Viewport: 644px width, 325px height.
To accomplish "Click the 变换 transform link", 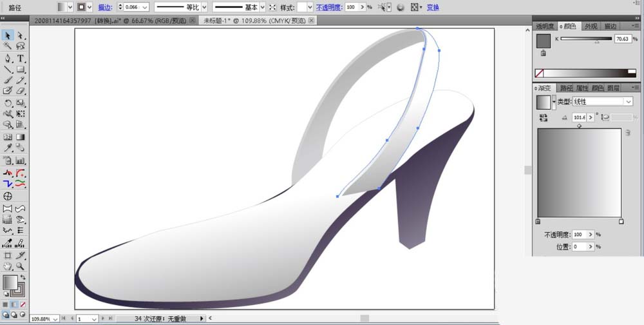I will (433, 7).
